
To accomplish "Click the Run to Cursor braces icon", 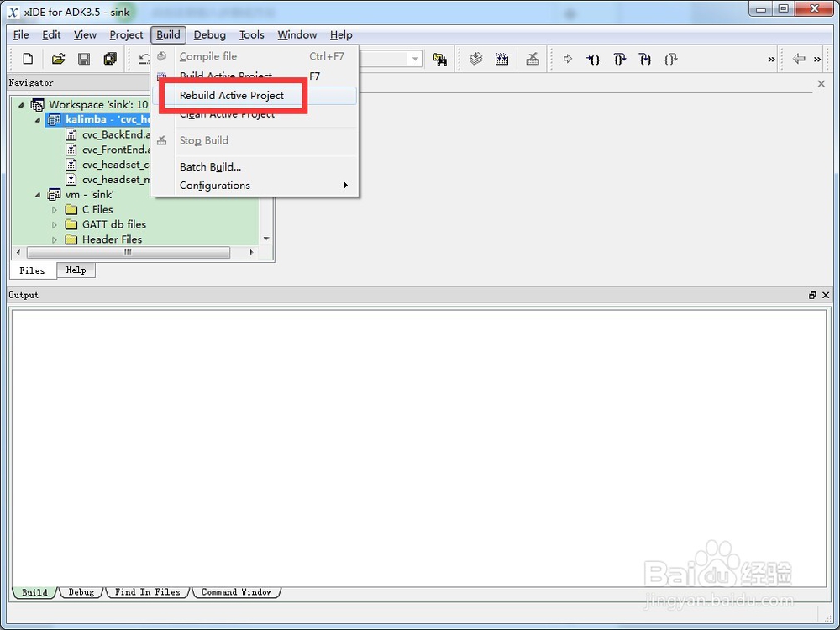I will coord(671,59).
